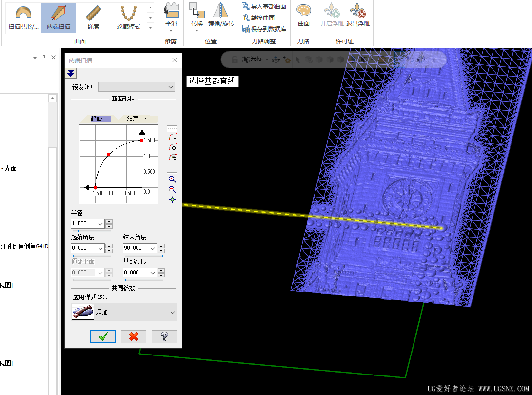Open the 曲面 palette toolpath icon

tap(304, 15)
